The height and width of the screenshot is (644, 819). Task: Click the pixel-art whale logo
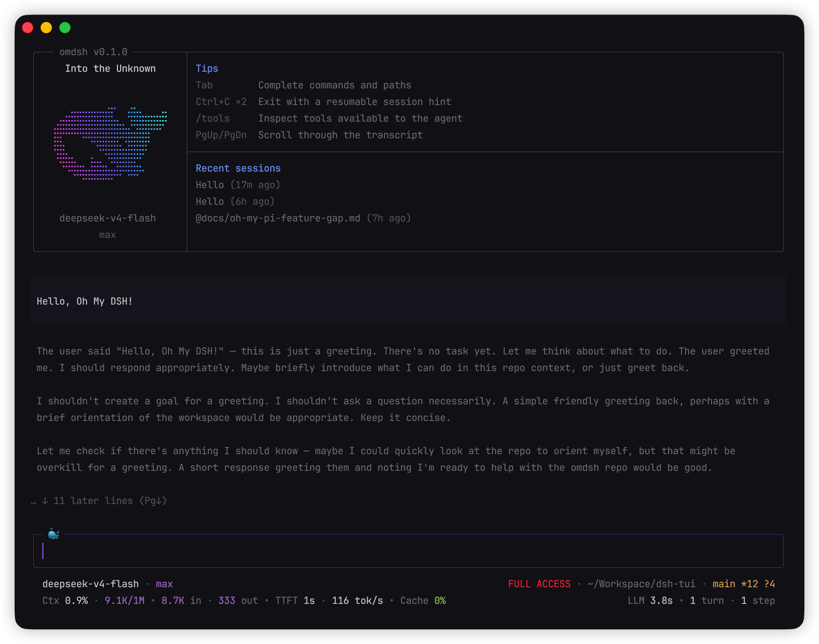tap(110, 144)
